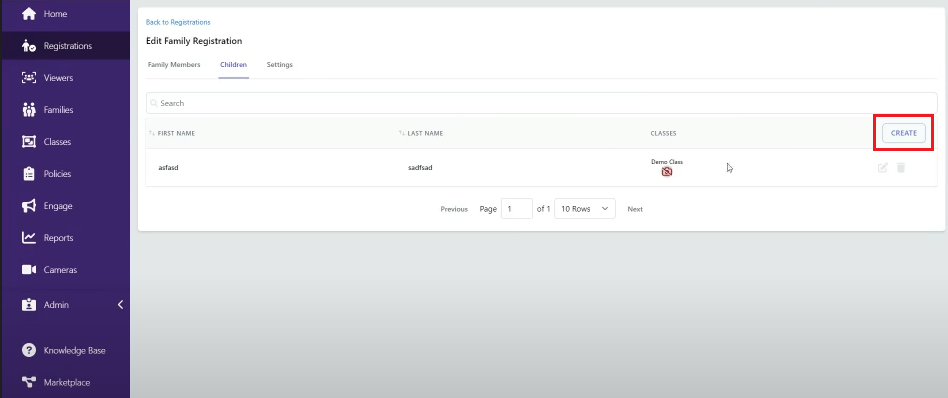This screenshot has width=948, height=398.
Task: Click the Policies clipboard icon
Action: pyautogui.click(x=29, y=174)
